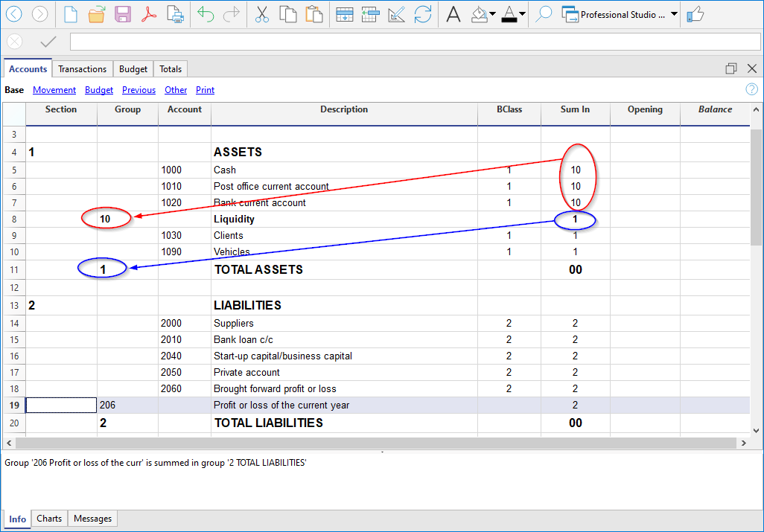
Task: Click the formula input field
Action: (413, 42)
